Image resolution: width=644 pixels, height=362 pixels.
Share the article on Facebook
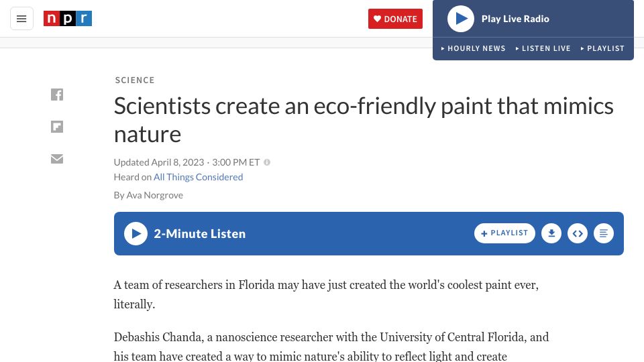pos(57,95)
